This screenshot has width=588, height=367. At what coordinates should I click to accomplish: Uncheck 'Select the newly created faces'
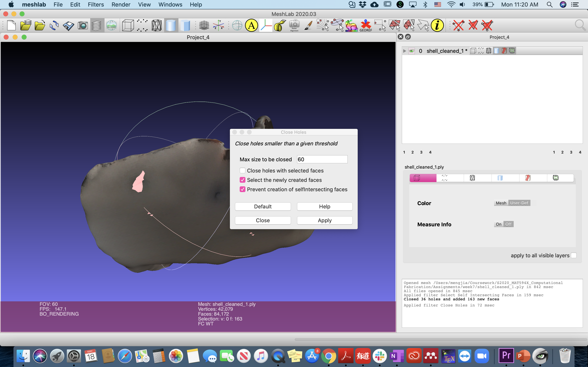242,180
